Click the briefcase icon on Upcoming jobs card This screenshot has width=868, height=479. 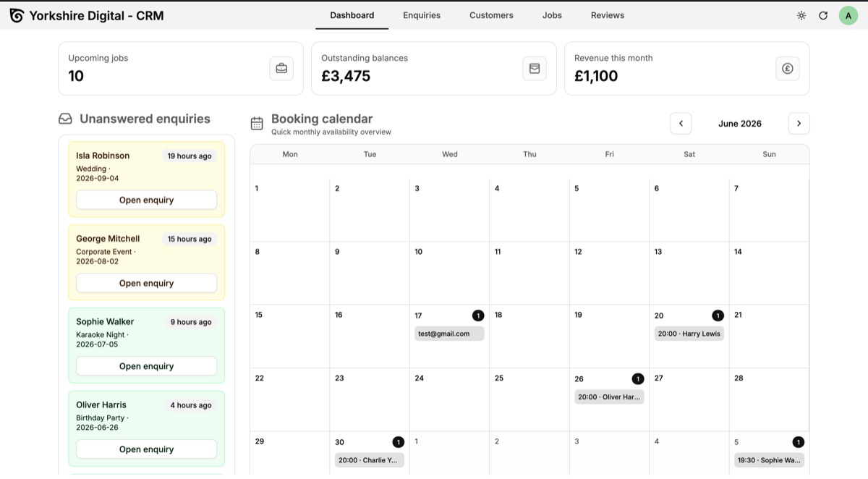tap(281, 68)
